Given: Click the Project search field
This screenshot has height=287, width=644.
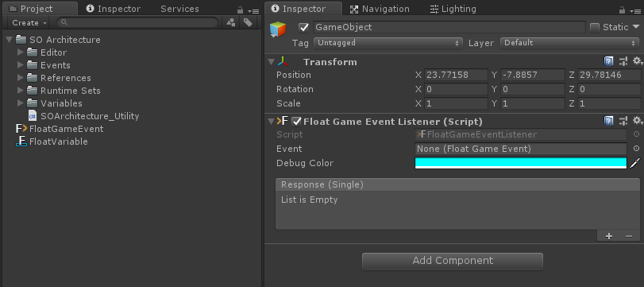Looking at the screenshot, I should (137, 22).
